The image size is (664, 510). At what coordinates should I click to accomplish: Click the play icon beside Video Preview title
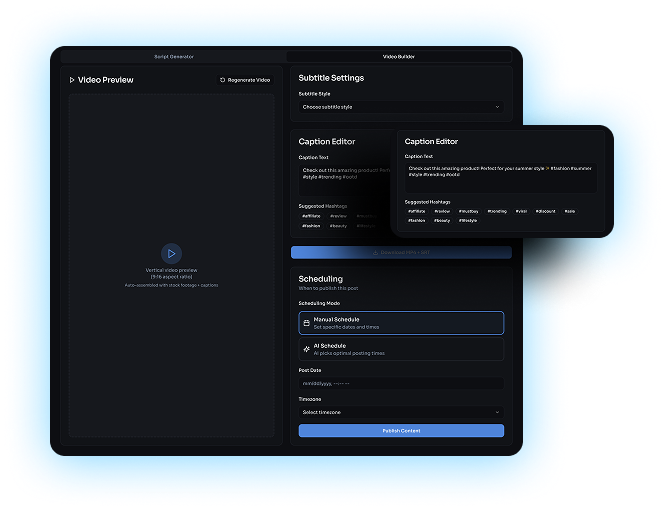coord(71,80)
